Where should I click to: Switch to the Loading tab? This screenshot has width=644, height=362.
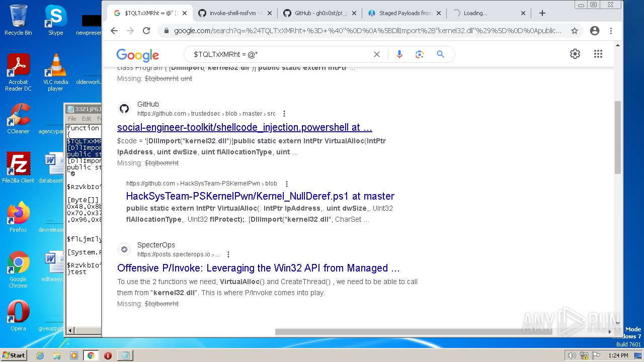click(489, 13)
